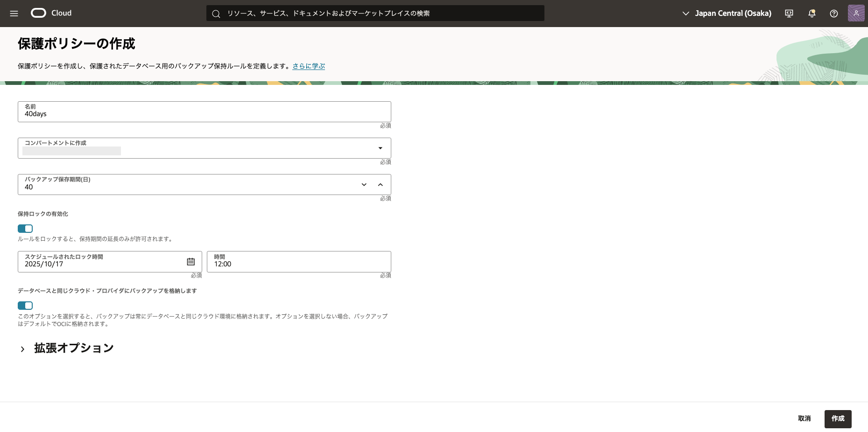Open the hamburger navigation menu

[x=14, y=14]
